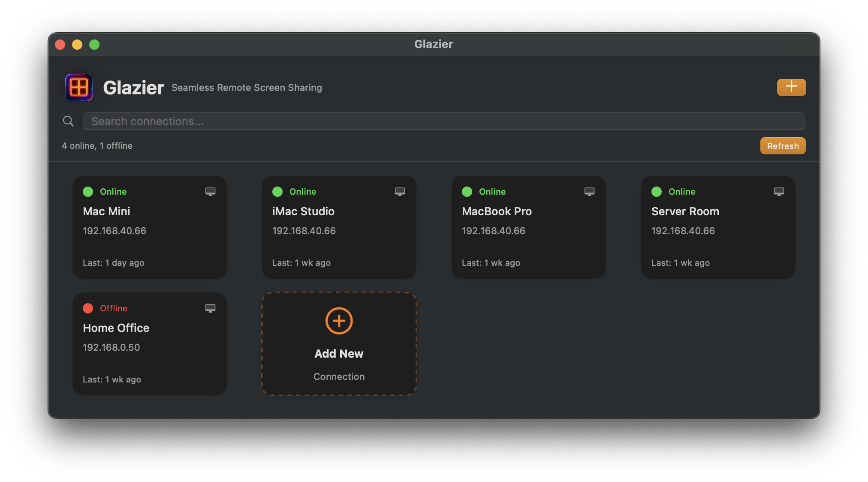Click the monitor icon on the iMac Studio card
This screenshot has width=868, height=482.
[x=400, y=192]
